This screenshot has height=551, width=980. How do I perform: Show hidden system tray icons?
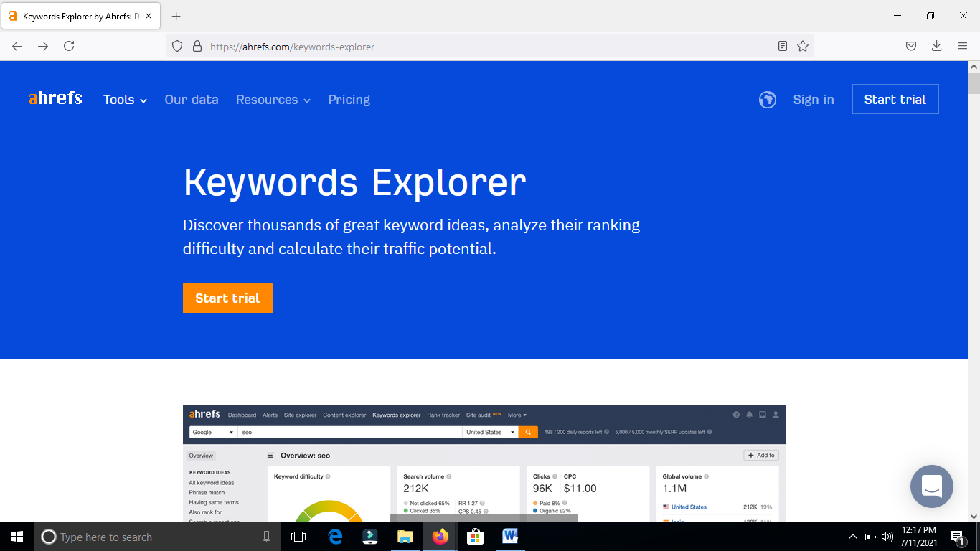852,537
